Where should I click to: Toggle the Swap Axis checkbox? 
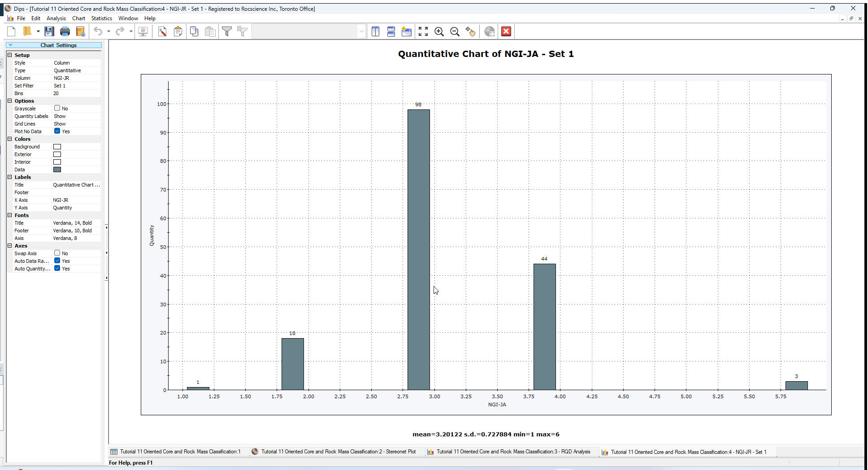57,253
